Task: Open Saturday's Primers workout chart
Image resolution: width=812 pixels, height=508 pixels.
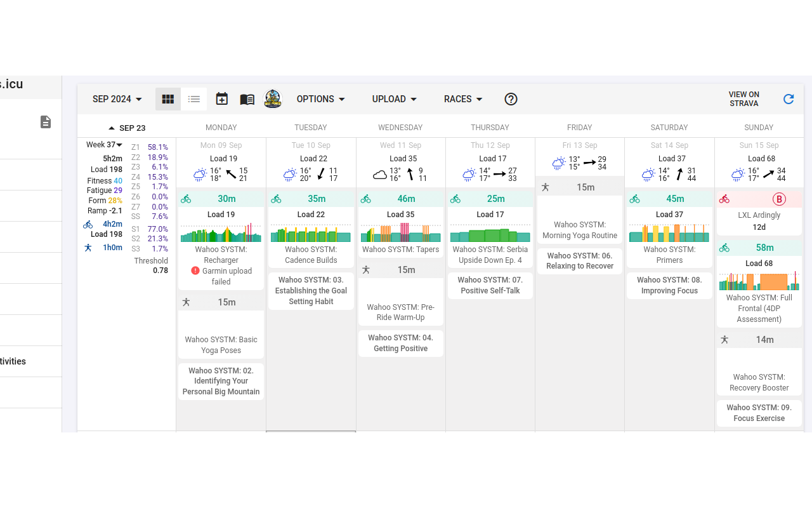Action: [669, 233]
